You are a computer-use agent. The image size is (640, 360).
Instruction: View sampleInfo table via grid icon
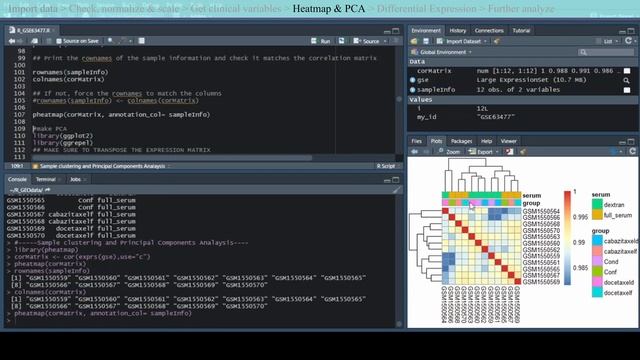coord(627,90)
